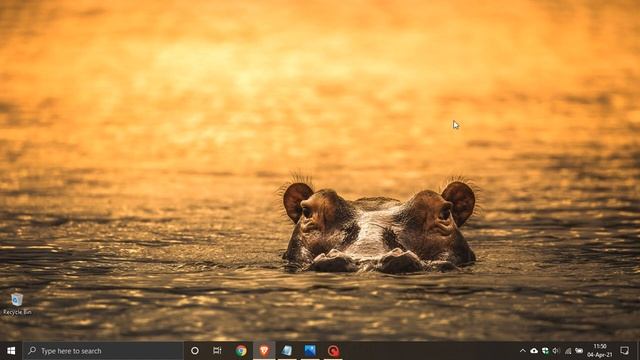Open the network signal tray icon

click(x=568, y=351)
